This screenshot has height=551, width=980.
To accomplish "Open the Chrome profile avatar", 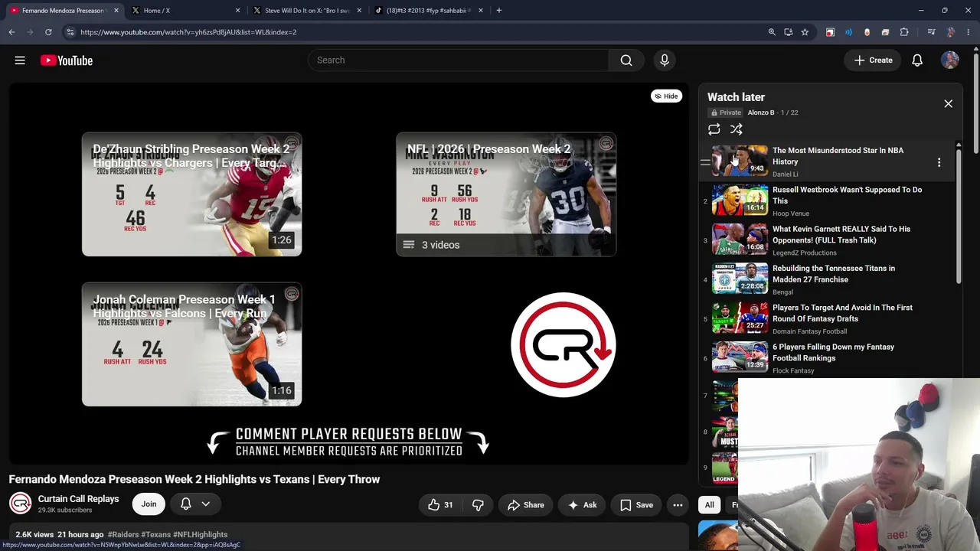I will coord(950,32).
